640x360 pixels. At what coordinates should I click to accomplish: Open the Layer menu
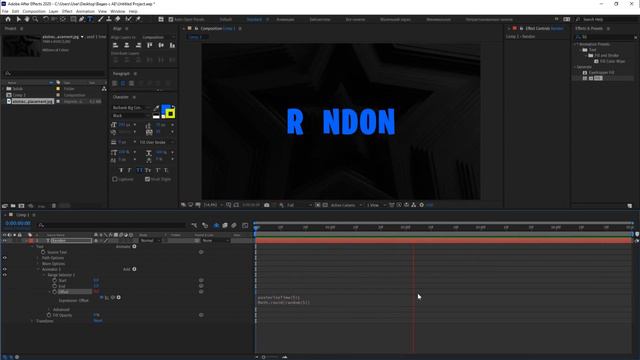53,11
